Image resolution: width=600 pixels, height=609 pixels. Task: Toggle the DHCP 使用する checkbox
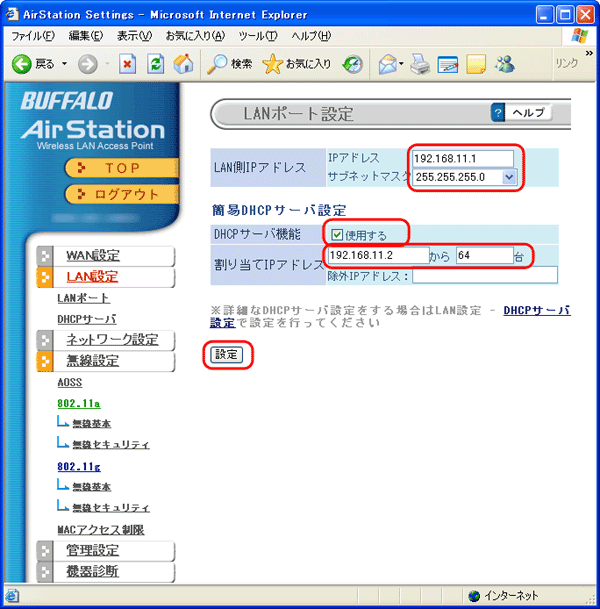point(337,235)
